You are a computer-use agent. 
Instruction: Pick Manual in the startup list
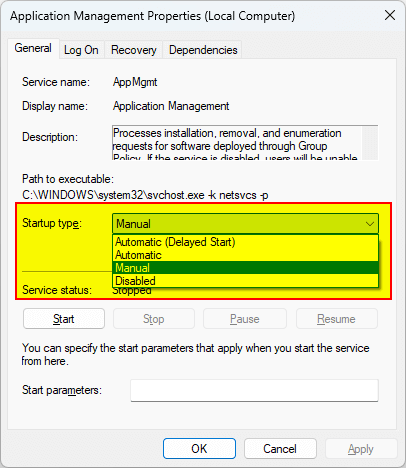click(x=246, y=268)
